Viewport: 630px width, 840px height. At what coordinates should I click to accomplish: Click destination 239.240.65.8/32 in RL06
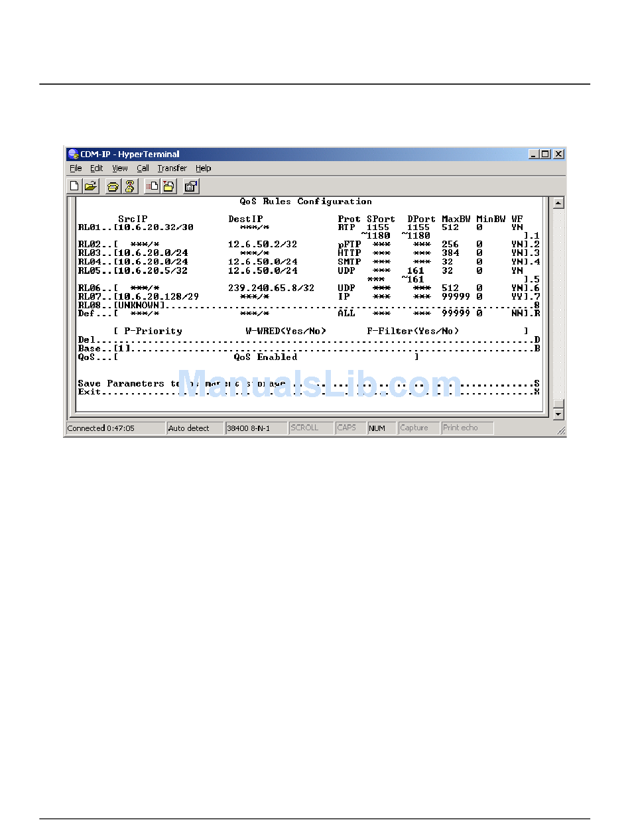click(x=271, y=288)
